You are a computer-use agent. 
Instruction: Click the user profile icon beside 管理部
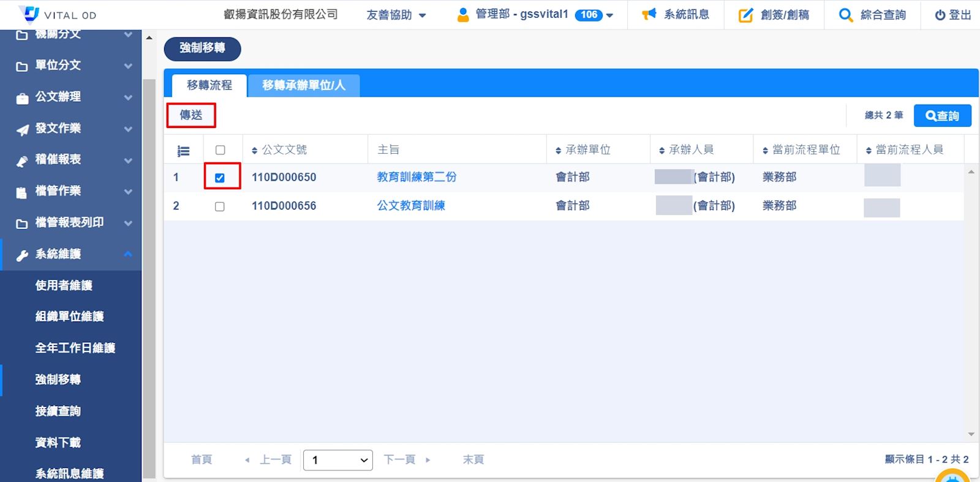[x=463, y=14]
